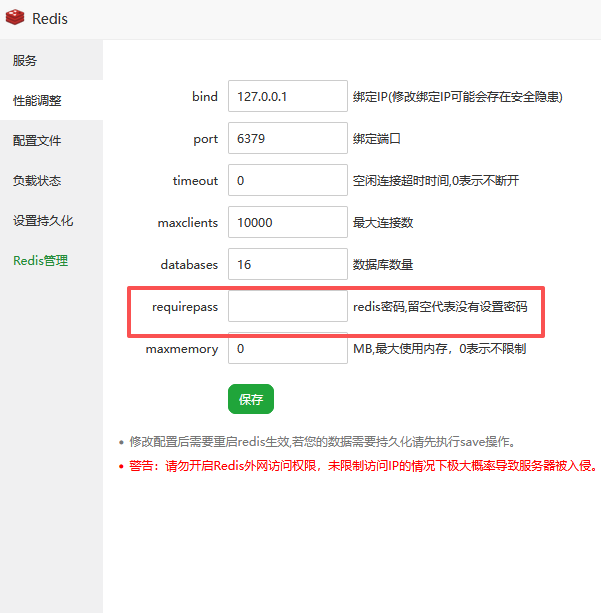Save the settings with 保存 button
Screen dimensions: 601x613
251,399
